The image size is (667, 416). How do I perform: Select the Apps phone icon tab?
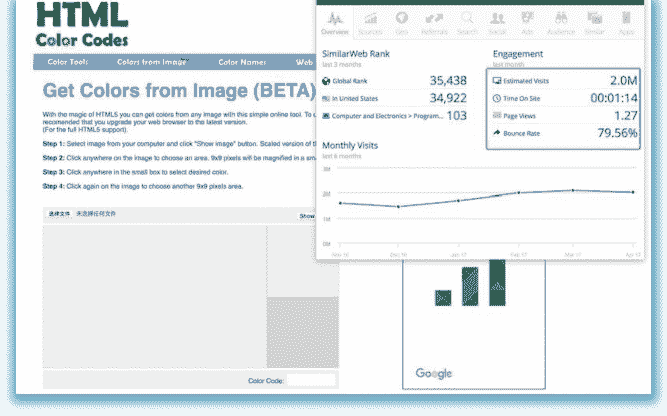(x=625, y=22)
